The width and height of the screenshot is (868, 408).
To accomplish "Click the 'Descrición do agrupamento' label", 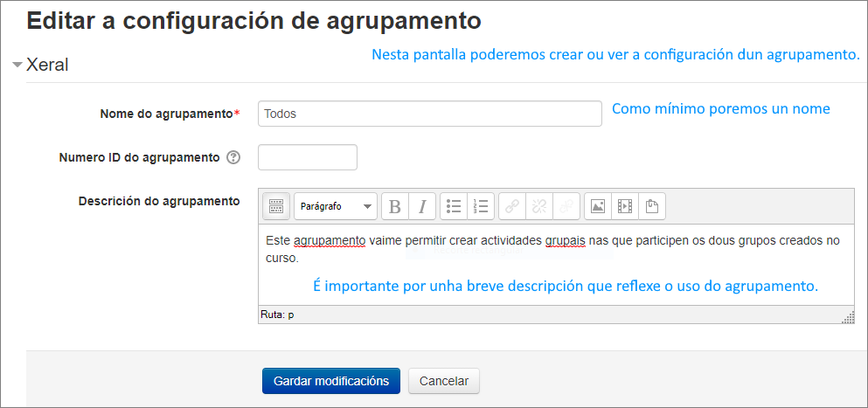I will tap(159, 201).
